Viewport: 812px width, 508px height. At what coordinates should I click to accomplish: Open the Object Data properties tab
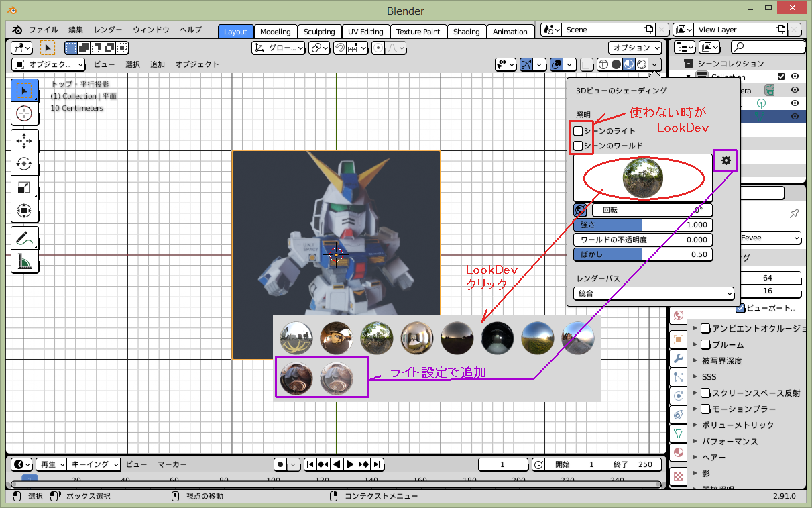click(x=679, y=434)
